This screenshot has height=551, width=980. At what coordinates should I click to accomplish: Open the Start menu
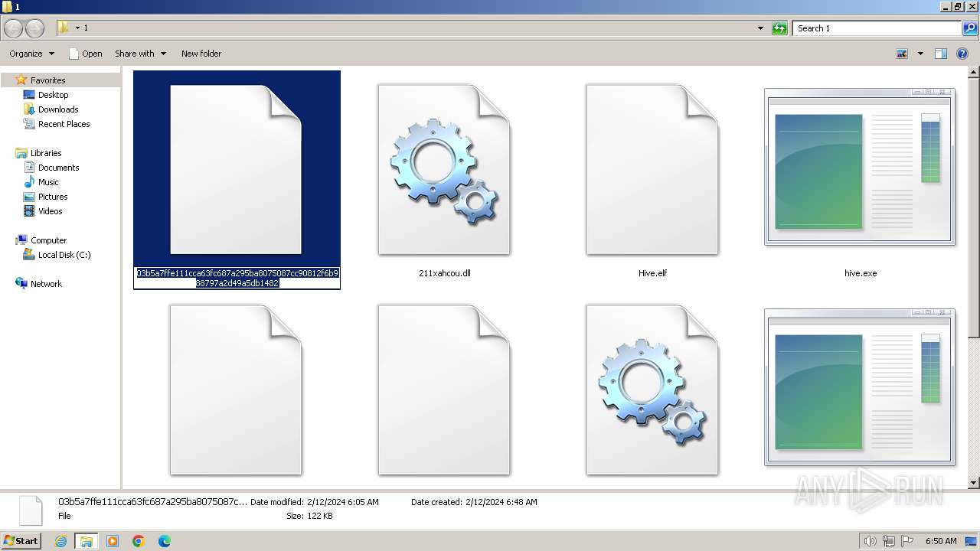21,540
